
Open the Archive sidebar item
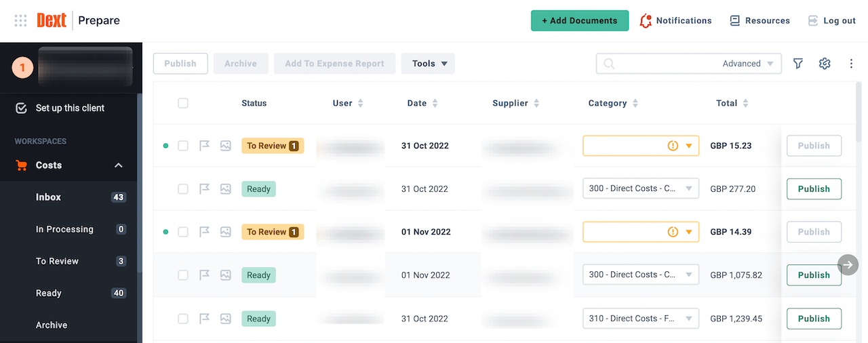[x=52, y=325]
